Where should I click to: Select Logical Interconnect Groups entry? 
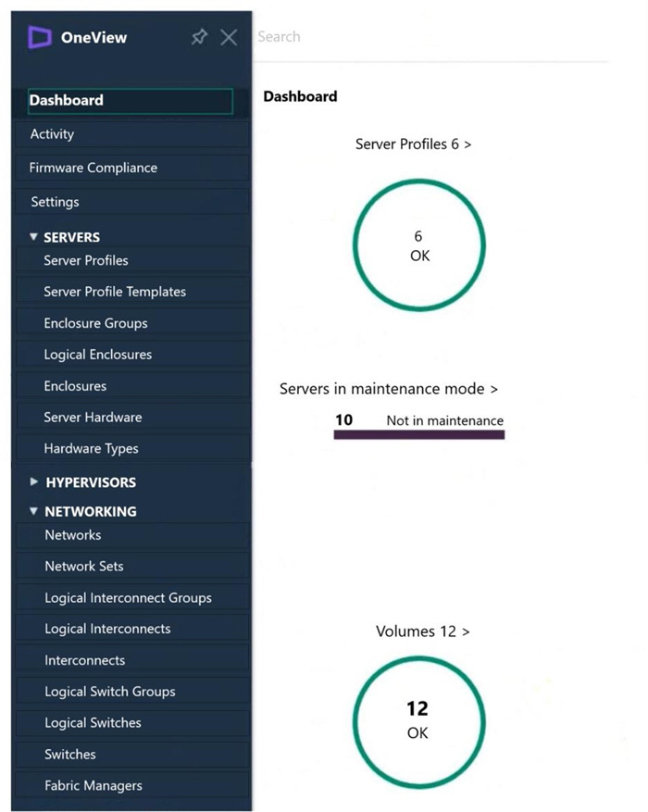coord(132,597)
